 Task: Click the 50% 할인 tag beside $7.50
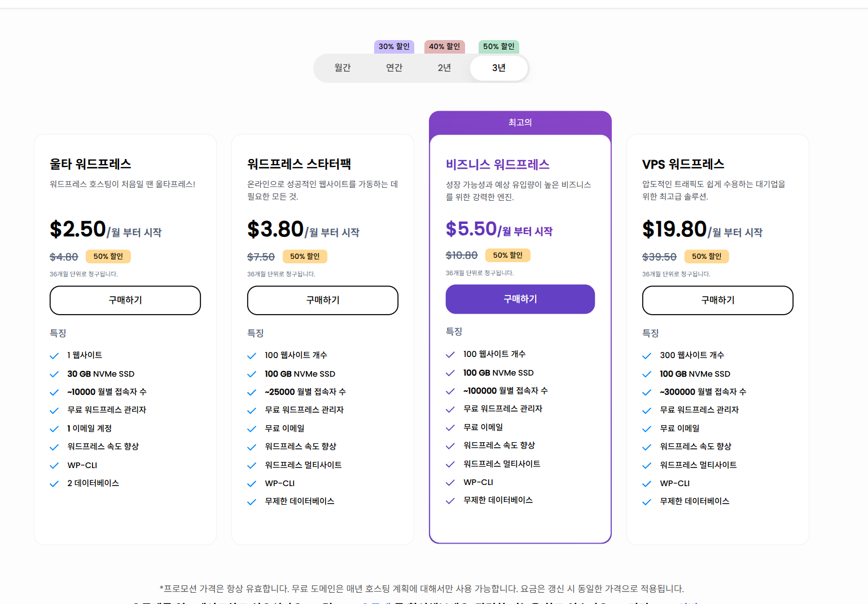pos(305,256)
